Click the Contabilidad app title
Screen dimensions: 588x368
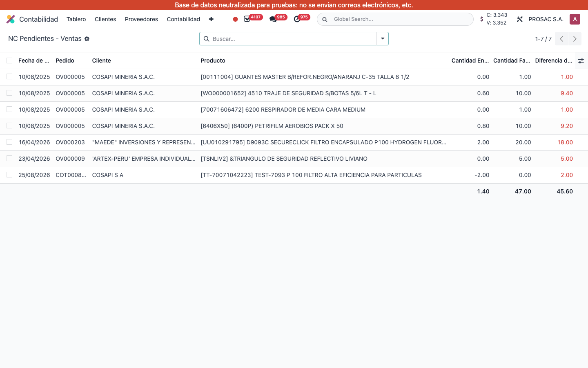click(x=38, y=19)
